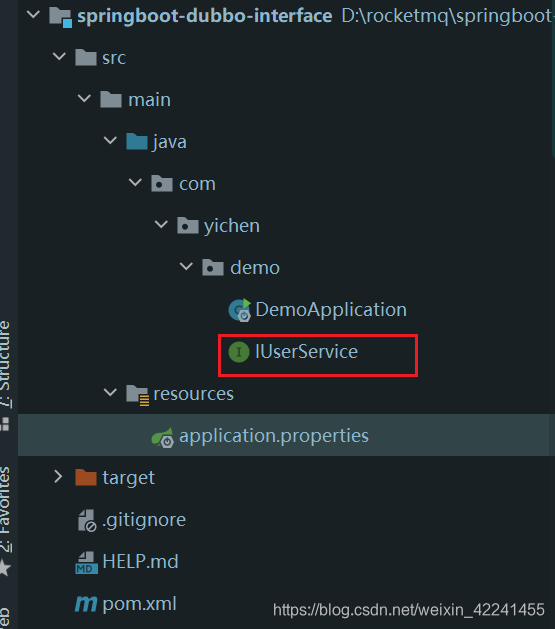Open the Favorites tool window tab

click(6, 509)
